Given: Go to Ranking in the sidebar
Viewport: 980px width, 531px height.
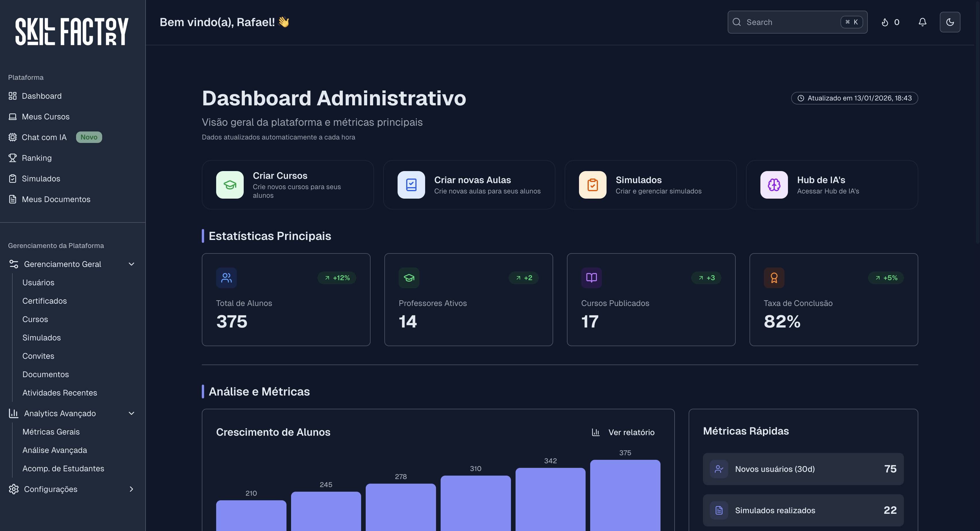Looking at the screenshot, I should click(x=36, y=158).
